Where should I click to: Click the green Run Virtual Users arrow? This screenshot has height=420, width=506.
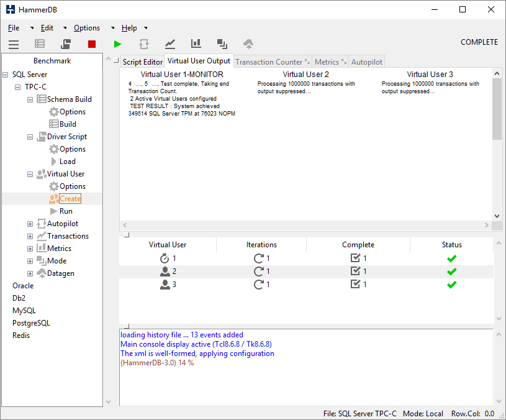pyautogui.click(x=118, y=44)
